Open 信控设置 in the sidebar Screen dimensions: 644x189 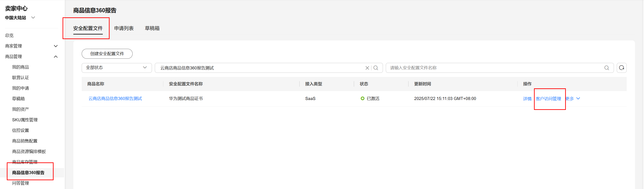[20, 130]
